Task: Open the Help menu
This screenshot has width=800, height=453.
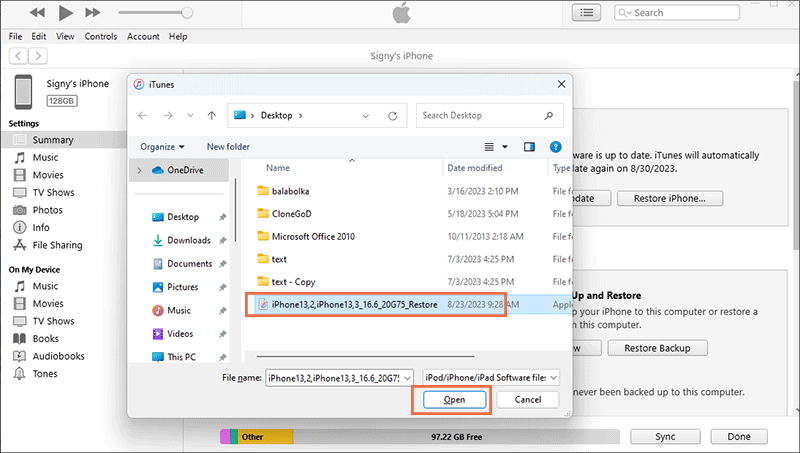Action: [178, 36]
